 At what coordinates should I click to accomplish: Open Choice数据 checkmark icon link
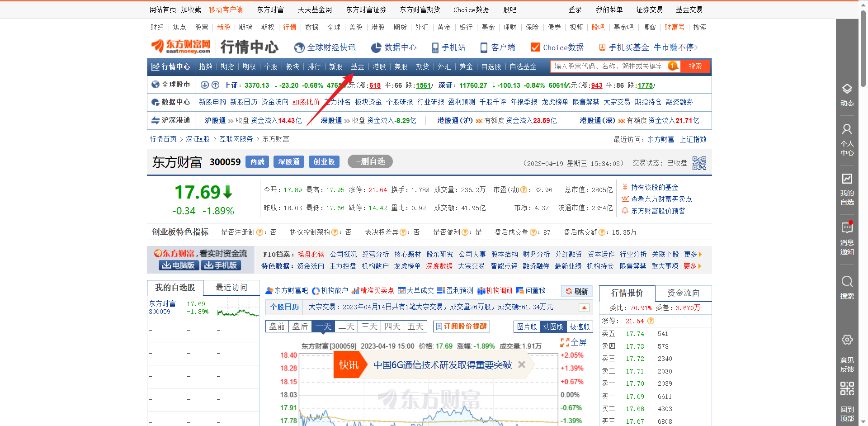(557, 47)
